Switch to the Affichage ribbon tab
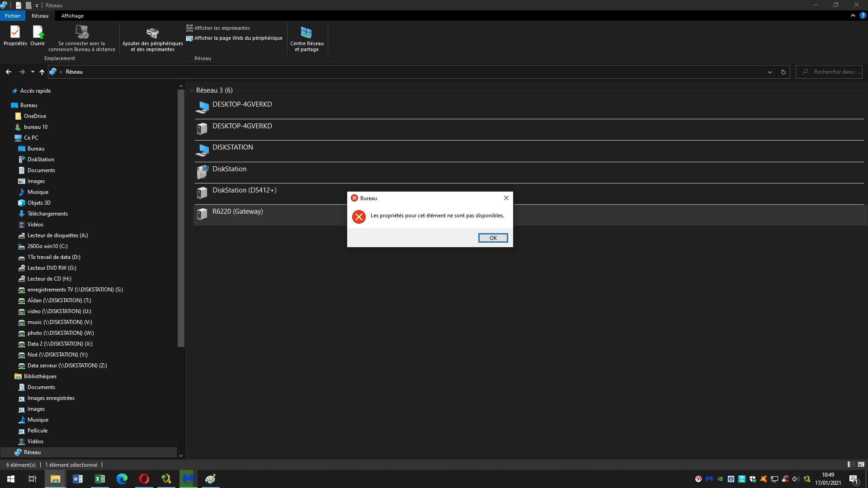 pyautogui.click(x=72, y=16)
